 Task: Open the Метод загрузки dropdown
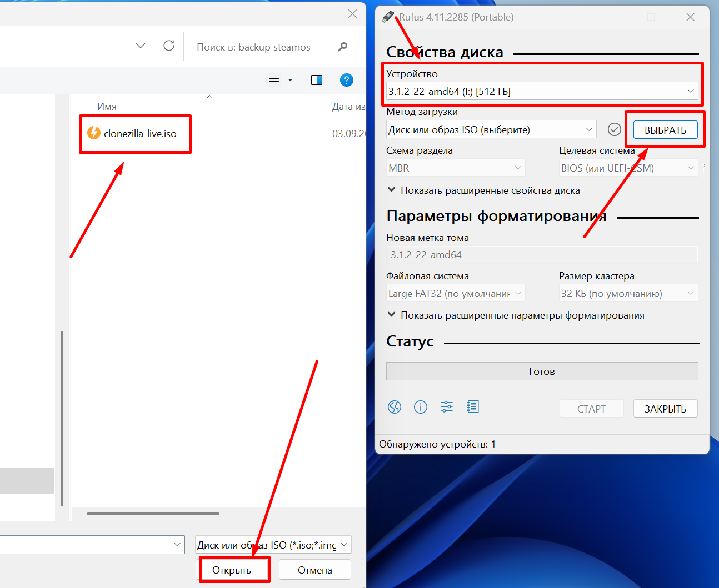pyautogui.click(x=491, y=129)
